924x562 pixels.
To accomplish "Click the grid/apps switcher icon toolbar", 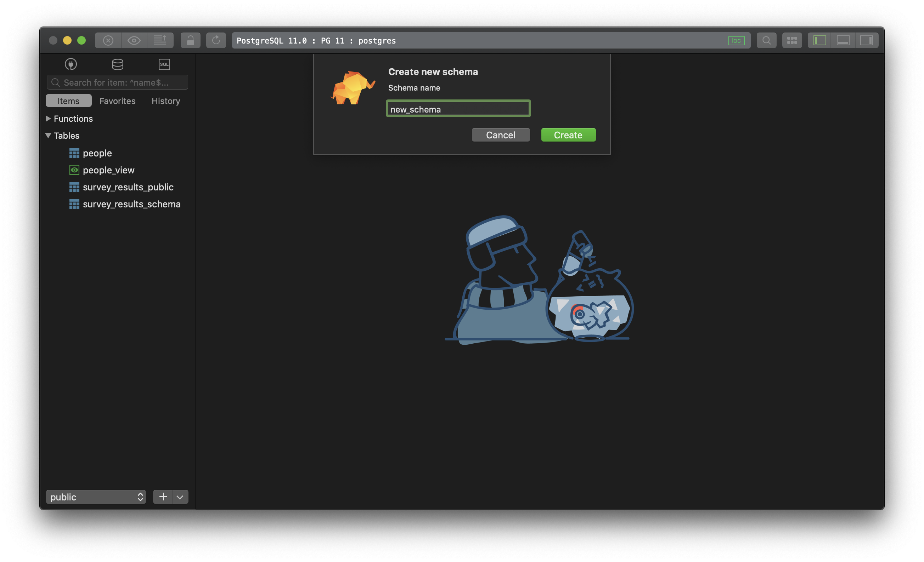I will pos(791,40).
